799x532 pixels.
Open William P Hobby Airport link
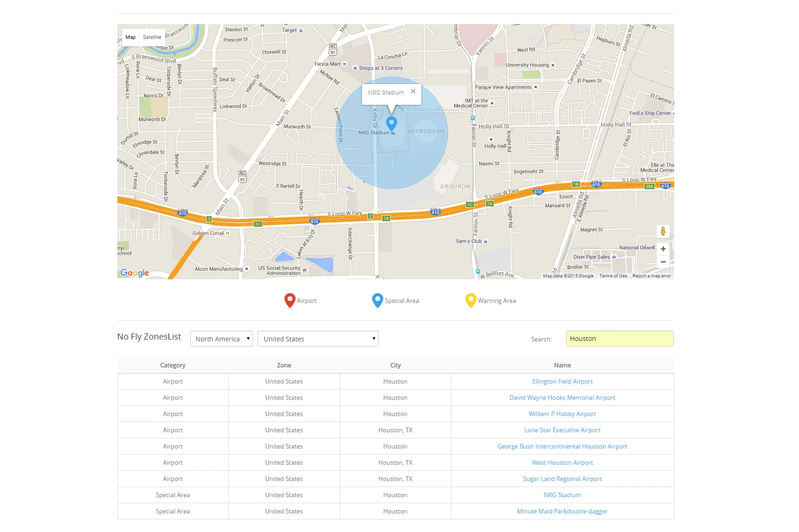pyautogui.click(x=562, y=414)
